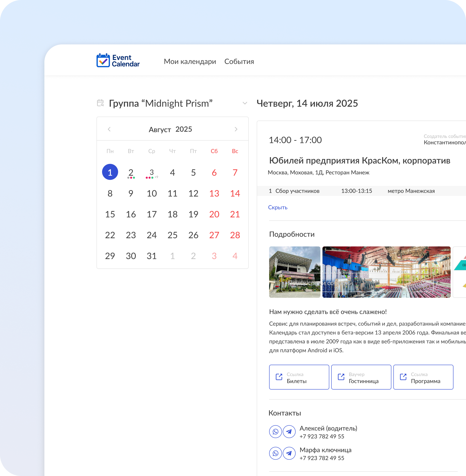
Task: Expand the Группа "Midnight Prism" dropdown chevron
Action: pos(245,103)
